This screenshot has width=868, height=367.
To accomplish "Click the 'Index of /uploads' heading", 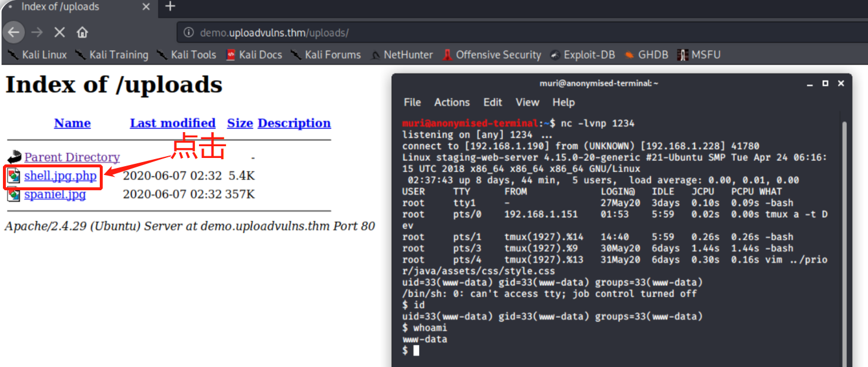I will (114, 85).
